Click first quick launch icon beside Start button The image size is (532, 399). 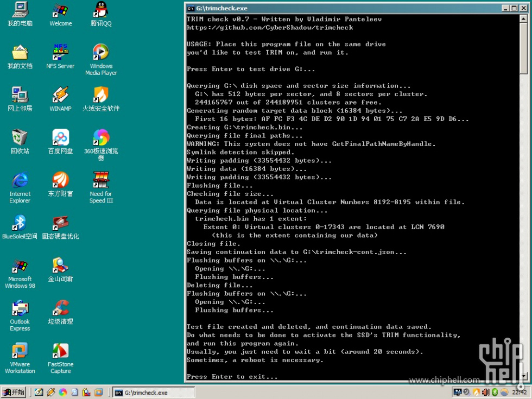39,392
